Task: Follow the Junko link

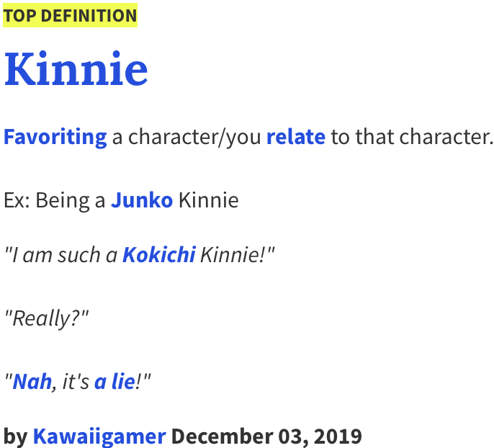Action: (142, 200)
